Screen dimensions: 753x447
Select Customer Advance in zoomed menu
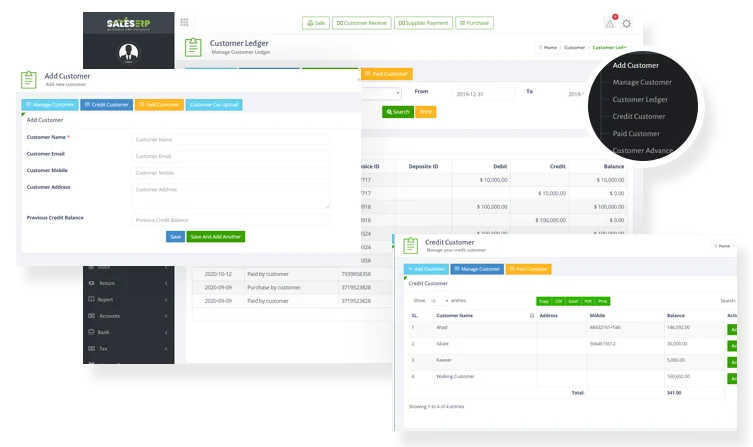[x=643, y=150]
